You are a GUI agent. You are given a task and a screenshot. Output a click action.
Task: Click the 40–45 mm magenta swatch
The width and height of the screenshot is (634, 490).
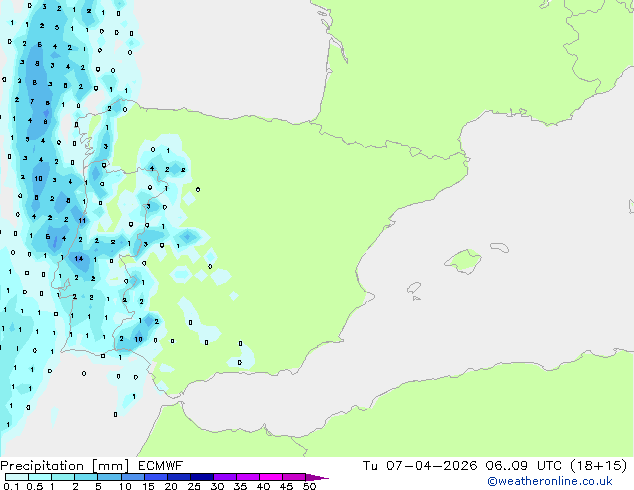(x=271, y=477)
